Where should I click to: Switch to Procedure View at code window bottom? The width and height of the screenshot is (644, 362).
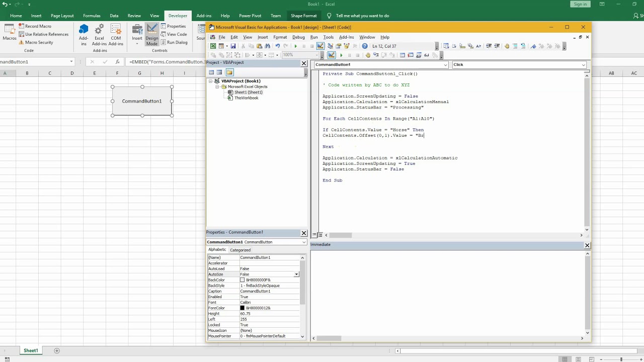pos(314,235)
